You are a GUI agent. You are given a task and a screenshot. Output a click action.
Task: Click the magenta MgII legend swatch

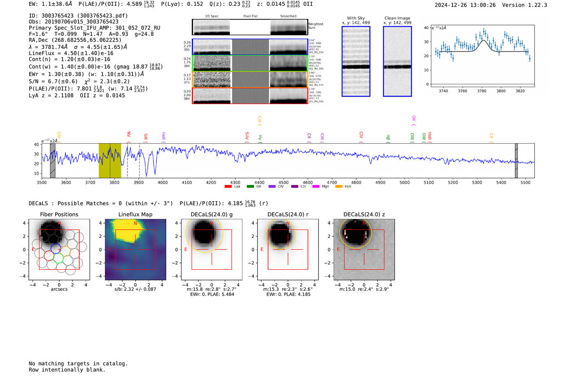click(316, 186)
